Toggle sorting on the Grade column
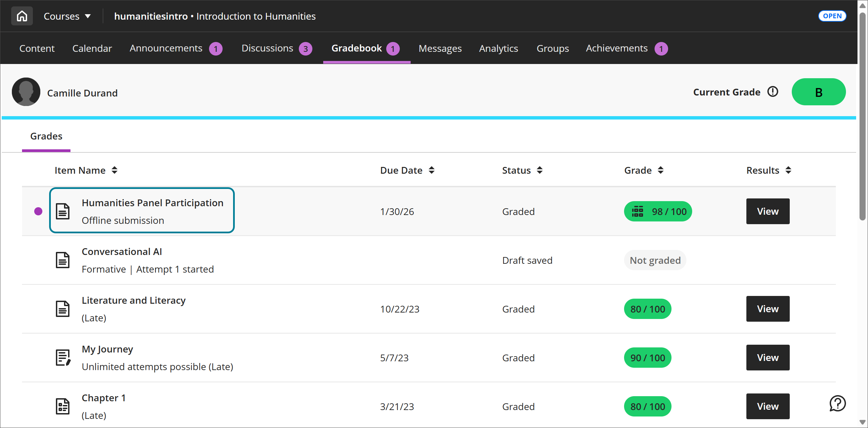Image resolution: width=868 pixels, height=428 pixels. point(661,170)
